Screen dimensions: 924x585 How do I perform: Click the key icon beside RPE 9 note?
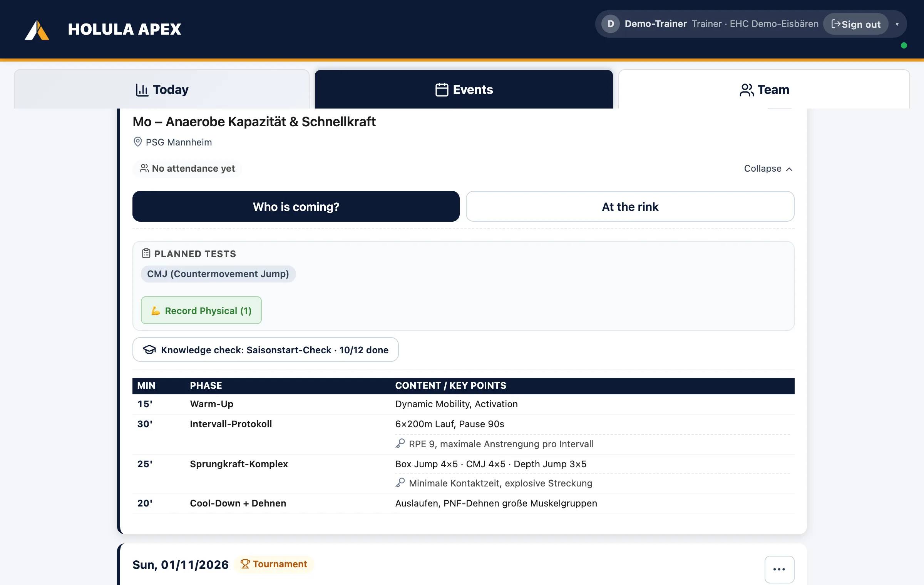(x=400, y=443)
